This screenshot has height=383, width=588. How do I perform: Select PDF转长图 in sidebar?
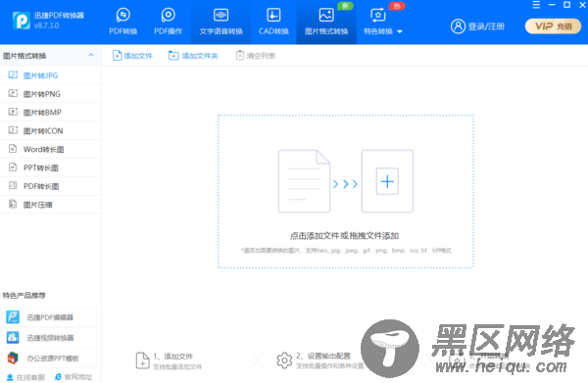(x=50, y=186)
